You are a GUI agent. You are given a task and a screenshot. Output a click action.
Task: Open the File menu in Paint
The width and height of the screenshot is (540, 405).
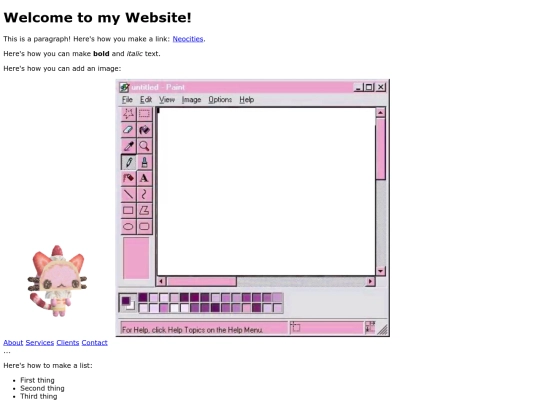[127, 100]
